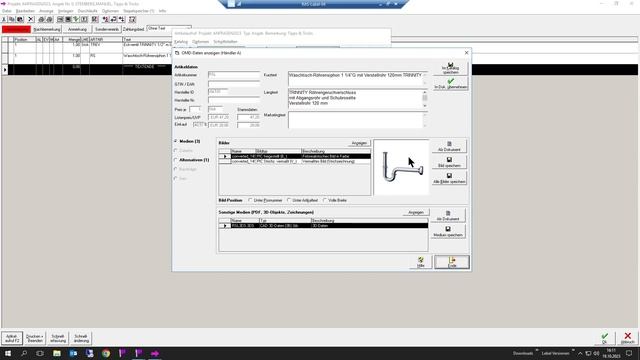
Task: Click the Ende exit button in dialog
Action: pyautogui.click(x=452, y=262)
